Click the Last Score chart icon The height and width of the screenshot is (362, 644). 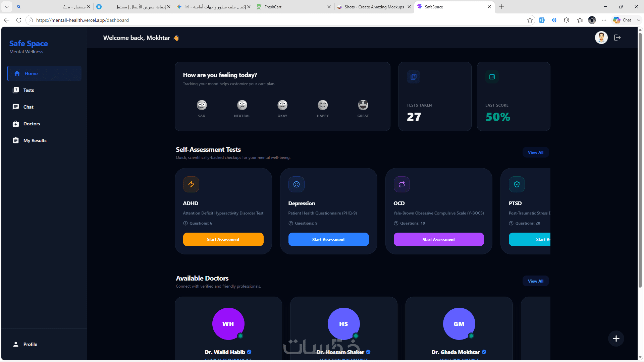(x=492, y=77)
